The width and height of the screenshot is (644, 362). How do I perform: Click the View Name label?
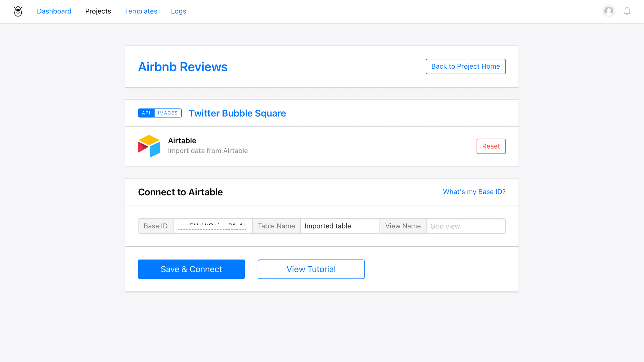(403, 226)
